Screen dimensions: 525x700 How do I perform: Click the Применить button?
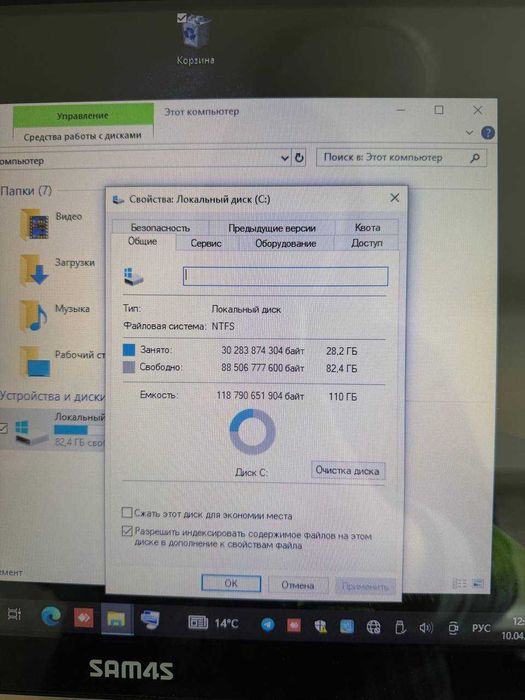point(365,586)
